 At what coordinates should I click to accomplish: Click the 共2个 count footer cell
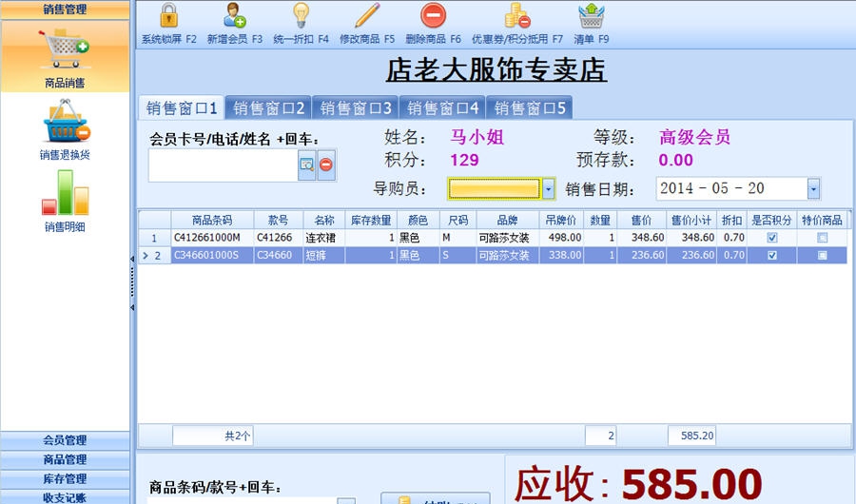tap(213, 436)
